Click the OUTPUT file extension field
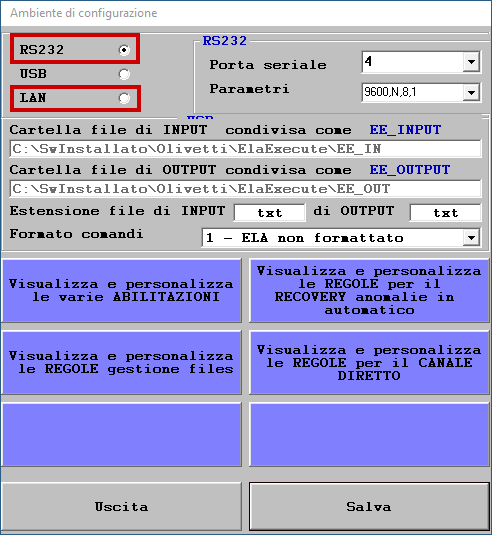492x535 pixels. 446,213
